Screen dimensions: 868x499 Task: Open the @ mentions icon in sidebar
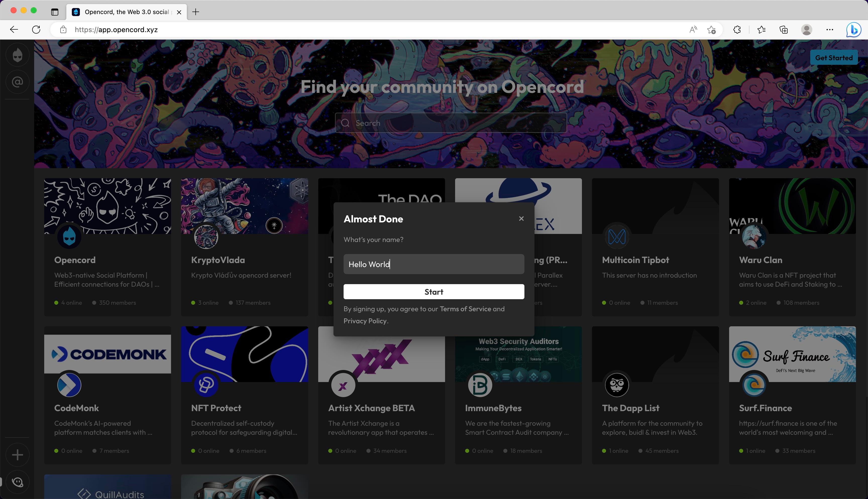coord(18,82)
